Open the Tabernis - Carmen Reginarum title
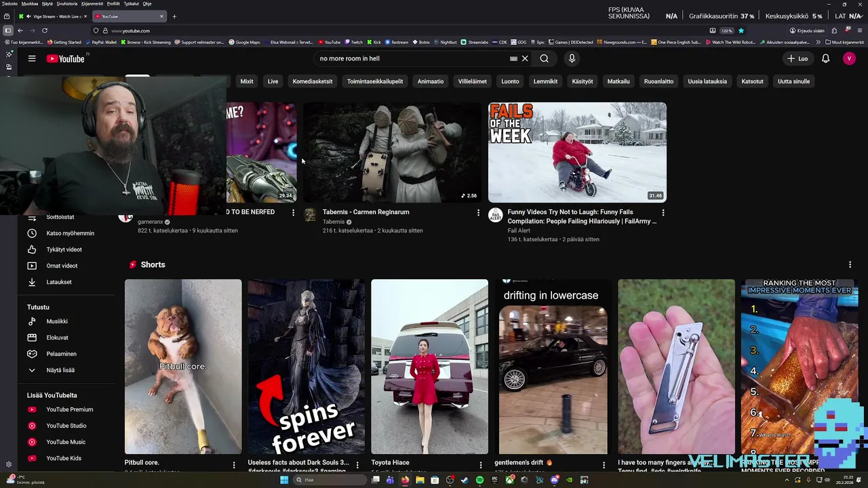The image size is (868, 488). 366,212
